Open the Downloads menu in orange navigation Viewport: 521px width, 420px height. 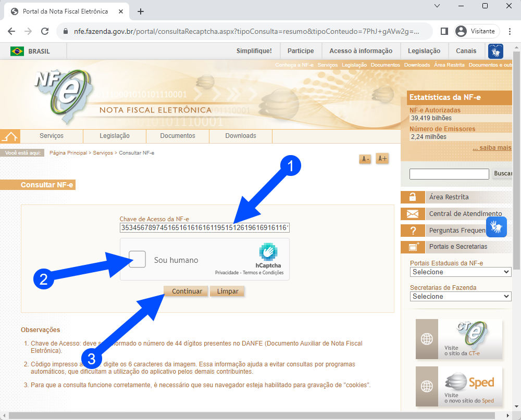point(241,136)
